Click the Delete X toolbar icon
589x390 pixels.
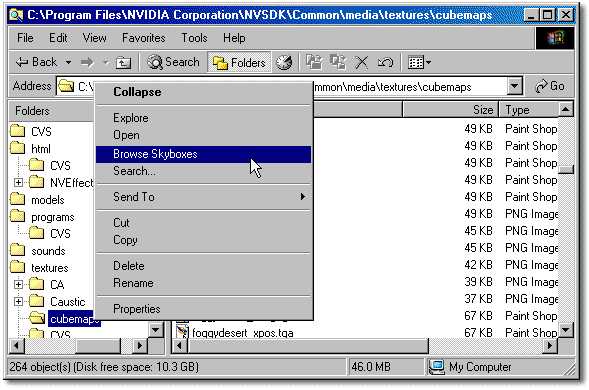pyautogui.click(x=361, y=62)
